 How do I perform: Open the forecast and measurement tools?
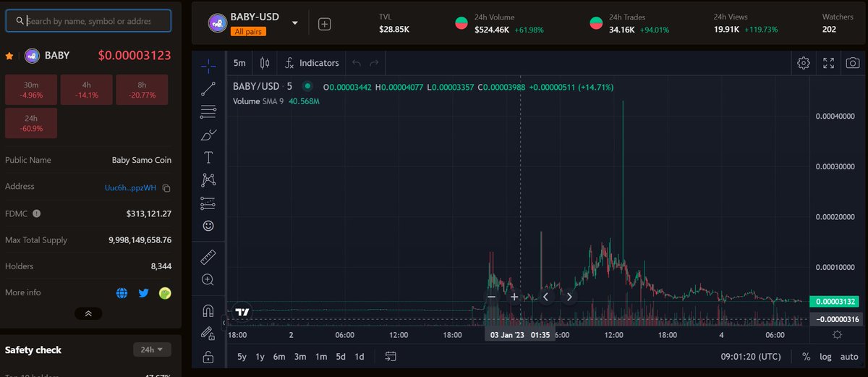tap(208, 203)
